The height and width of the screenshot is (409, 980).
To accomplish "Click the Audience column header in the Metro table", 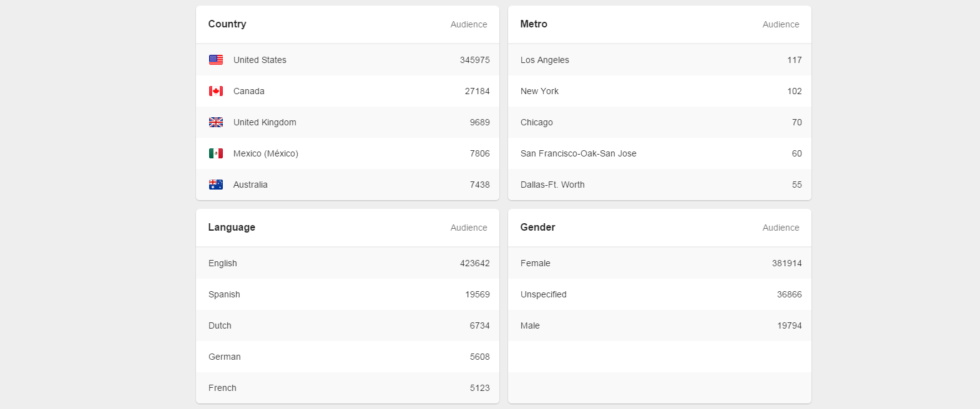I will (780, 24).
